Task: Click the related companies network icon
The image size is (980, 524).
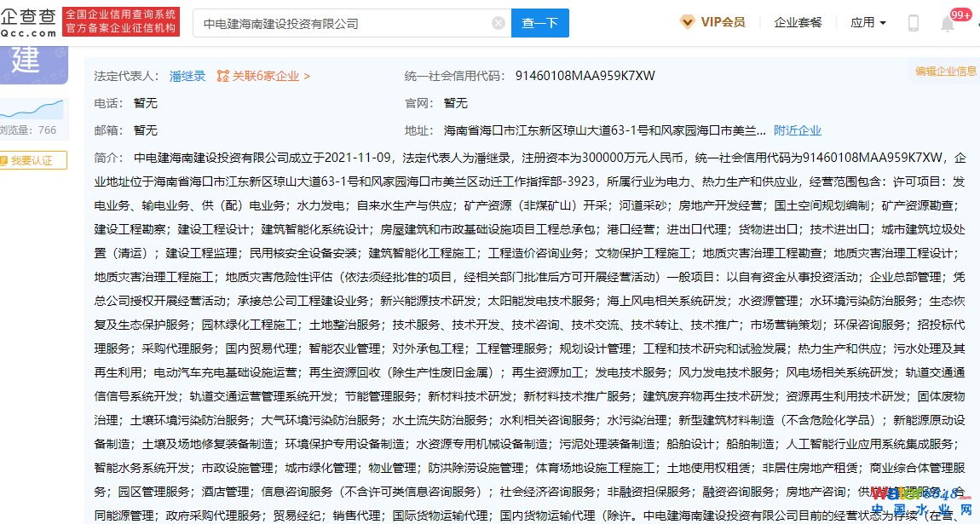Action: point(223,76)
